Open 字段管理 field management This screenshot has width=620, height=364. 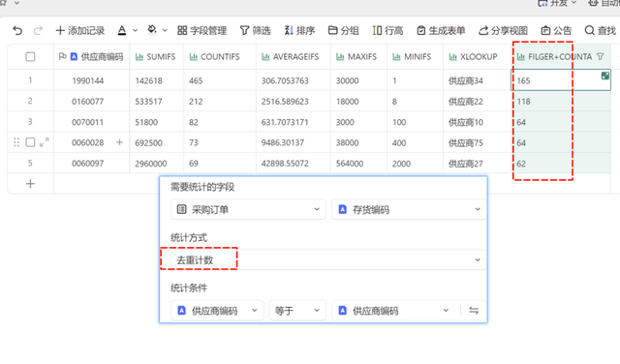202,30
